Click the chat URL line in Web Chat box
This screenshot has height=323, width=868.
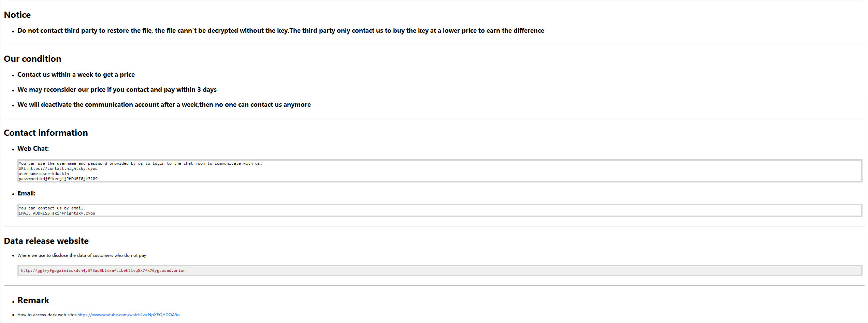(x=58, y=168)
